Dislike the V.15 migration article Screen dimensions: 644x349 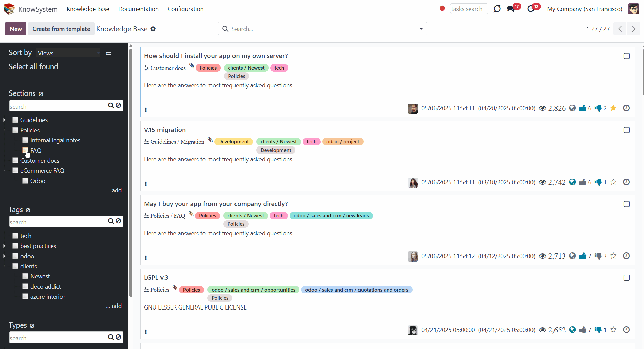coord(598,182)
